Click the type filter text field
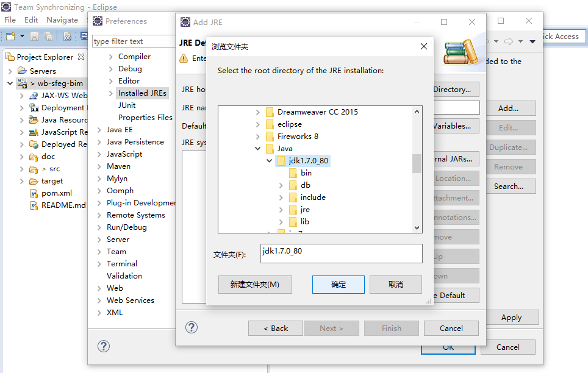 click(x=134, y=41)
